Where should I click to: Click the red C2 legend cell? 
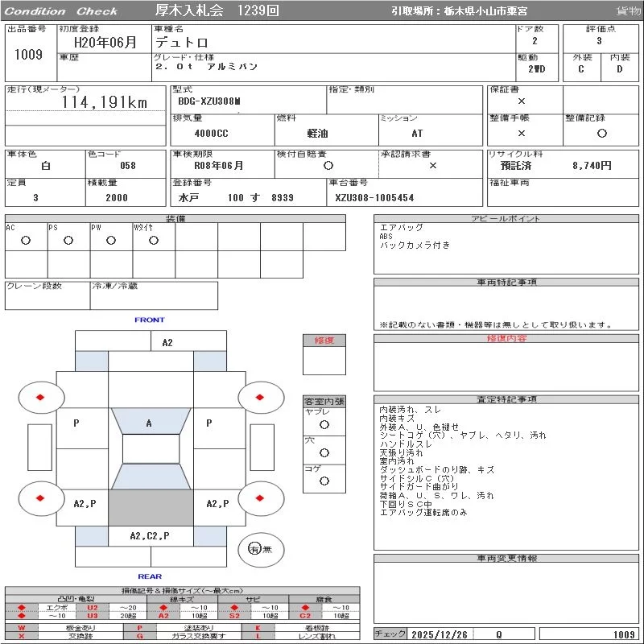click(305, 615)
